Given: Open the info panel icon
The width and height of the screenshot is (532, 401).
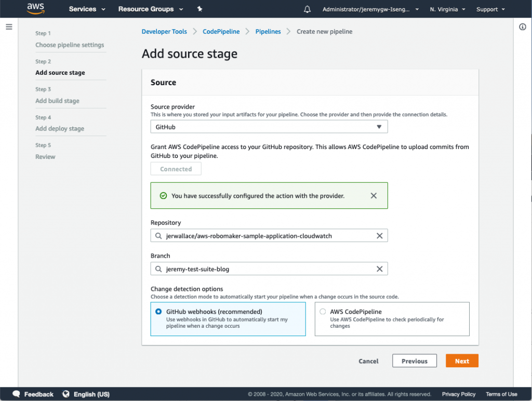Looking at the screenshot, I should pos(523,27).
